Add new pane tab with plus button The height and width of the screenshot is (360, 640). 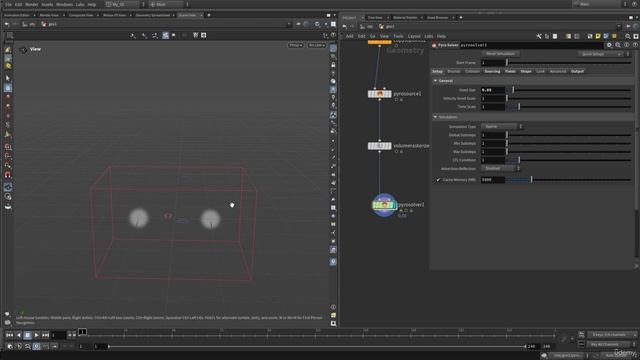pos(209,15)
